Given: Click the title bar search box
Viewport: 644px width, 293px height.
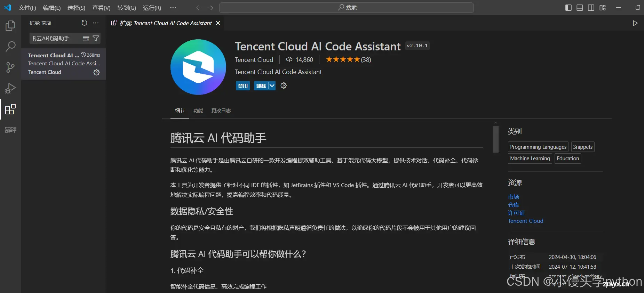Looking at the screenshot, I should click(x=347, y=8).
